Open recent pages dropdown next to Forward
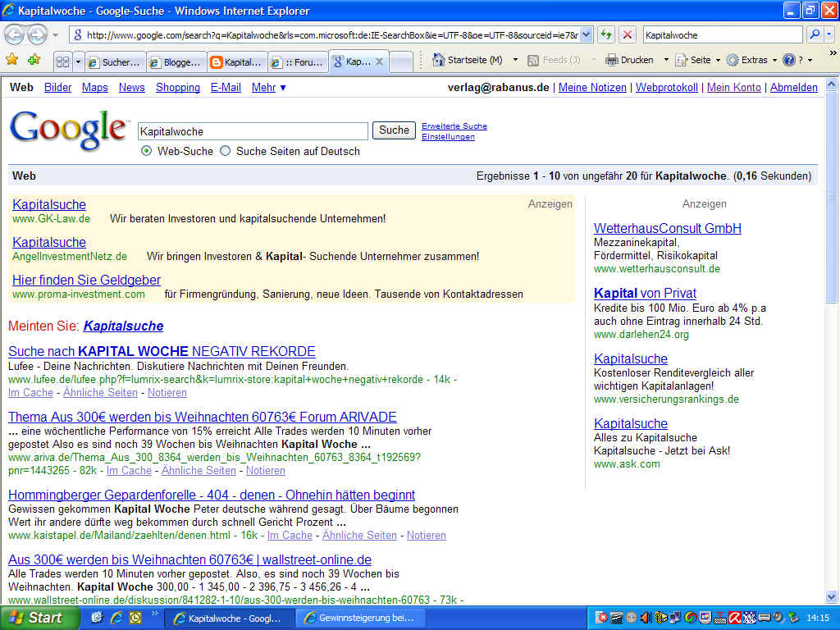The width and height of the screenshot is (840, 630). (x=56, y=35)
